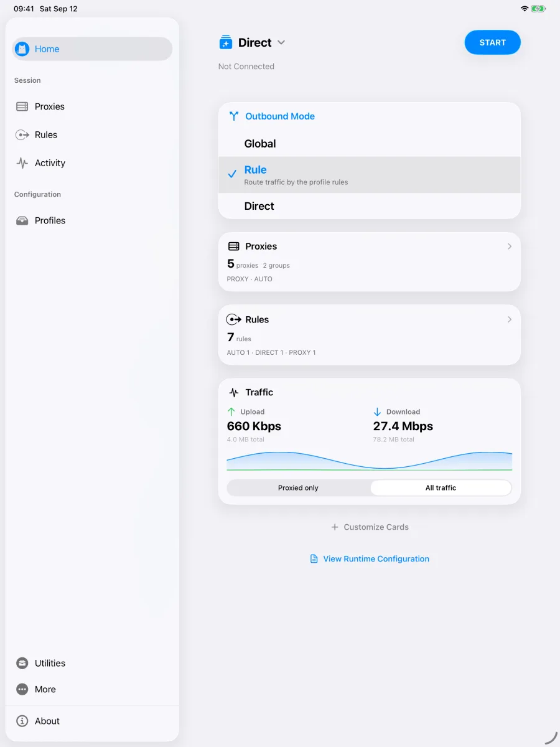Open More from sidebar
Viewport: 560px width, 747px height.
pos(92,689)
